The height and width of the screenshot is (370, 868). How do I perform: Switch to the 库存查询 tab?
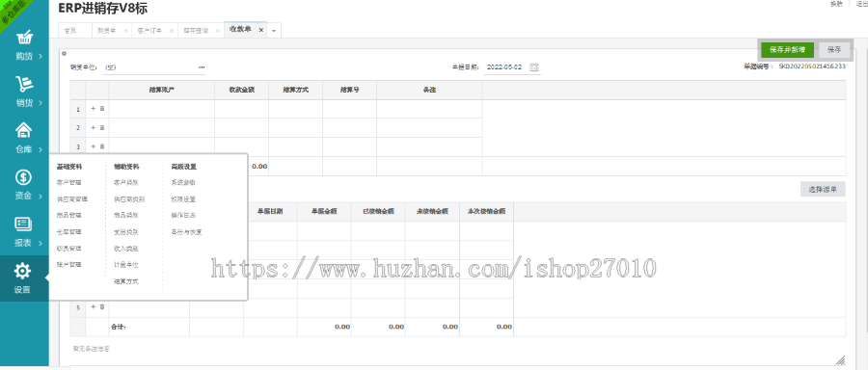[196, 31]
